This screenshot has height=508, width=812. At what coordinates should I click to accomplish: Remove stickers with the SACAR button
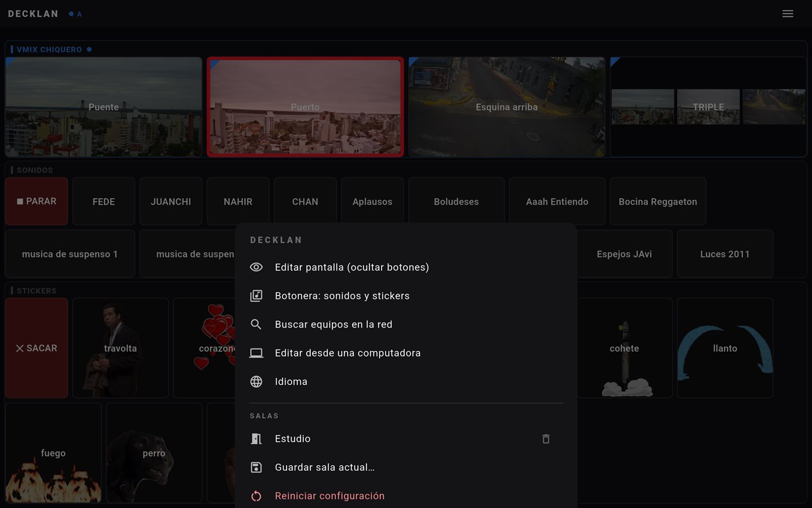[x=37, y=348]
